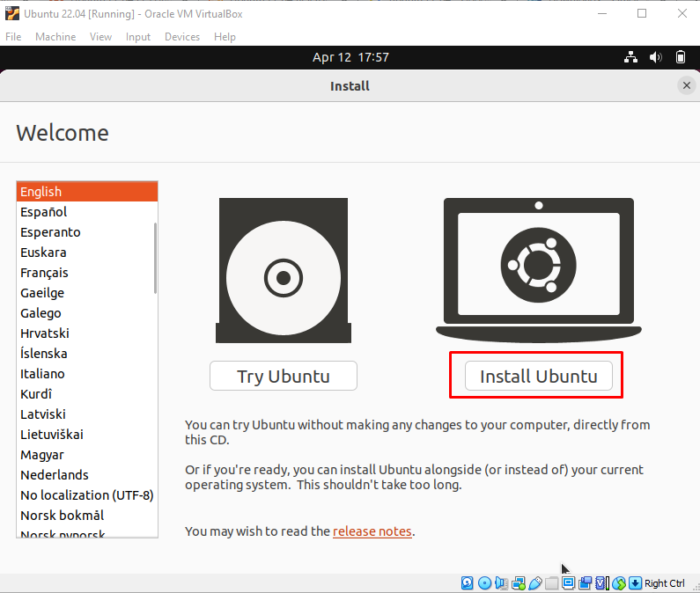The image size is (700, 593).
Task: Click the VirtualBox window app icon
Action: pos(12,13)
